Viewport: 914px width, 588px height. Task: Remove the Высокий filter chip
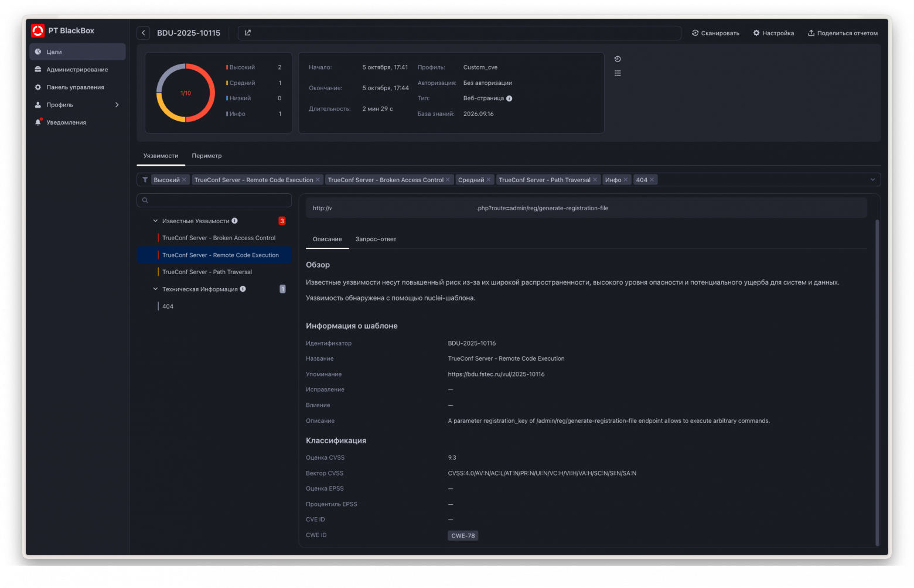click(x=184, y=180)
